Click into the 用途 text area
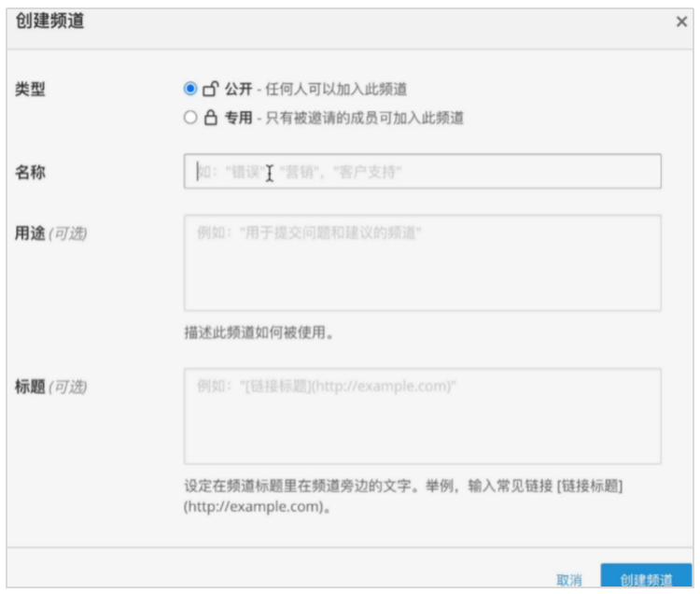The height and width of the screenshot is (594, 700). coord(422,262)
